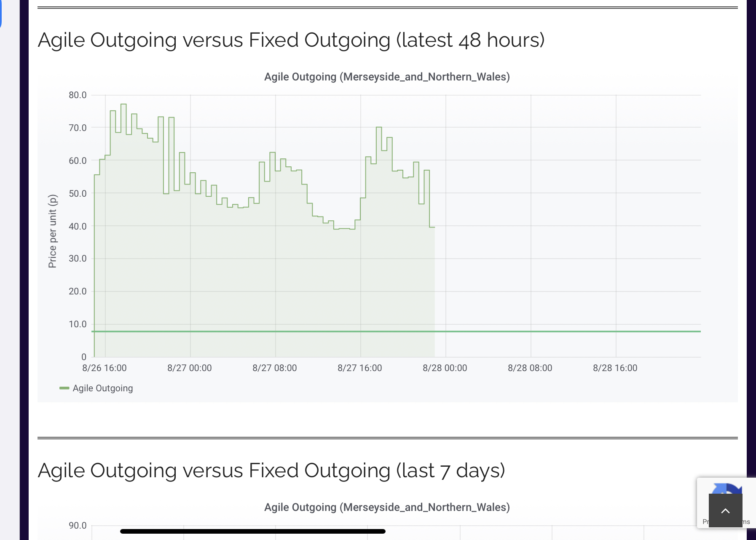Click the 80.0 y-axis label
This screenshot has height=540, width=756.
pyautogui.click(x=78, y=95)
